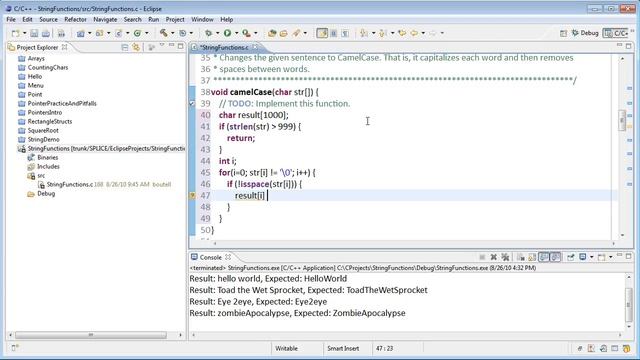Open the Back history dropdown arrow
Viewport: 640px width, 360px height.
tap(423, 33)
